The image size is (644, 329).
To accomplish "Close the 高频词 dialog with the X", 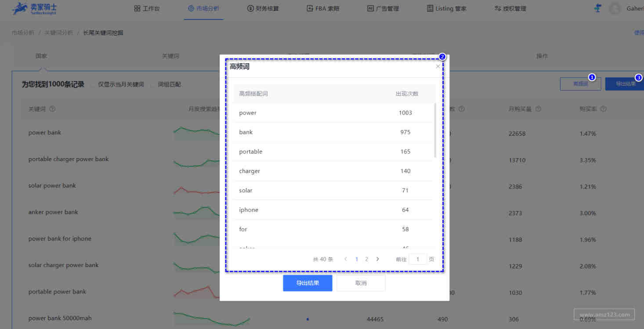I will (438, 67).
